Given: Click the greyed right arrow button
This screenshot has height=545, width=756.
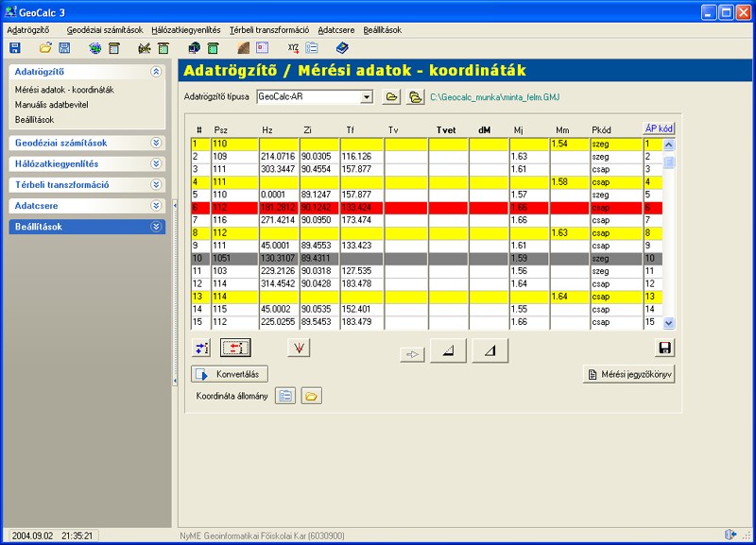Looking at the screenshot, I should 412,354.
